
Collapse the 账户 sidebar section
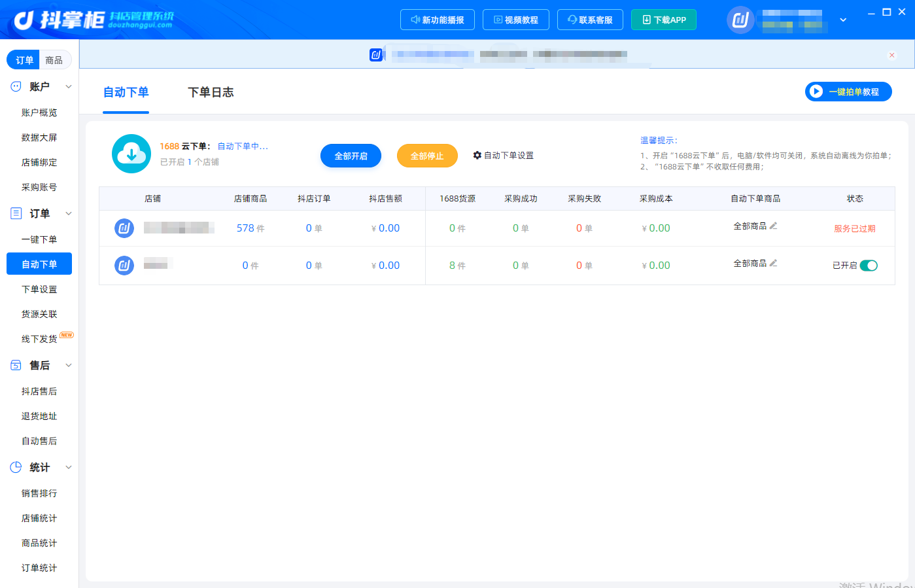pos(69,86)
